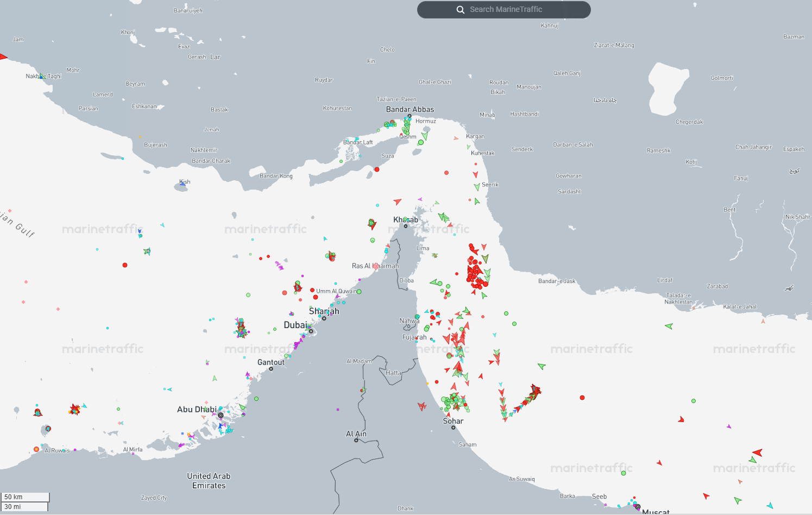This screenshot has width=812, height=515.
Task: Click the Al Mirfa label
Action: coord(133,449)
